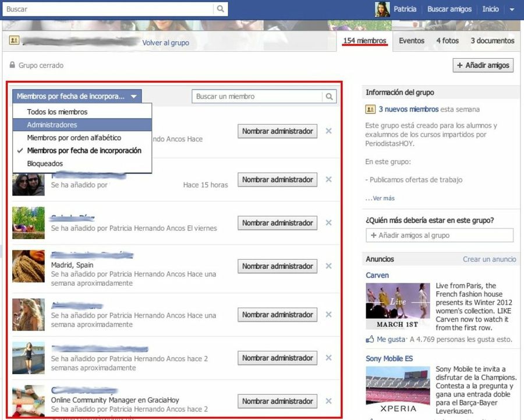This screenshot has width=524, height=420.
Task: Click "Nombrar administrador" for the first member
Action: [277, 131]
